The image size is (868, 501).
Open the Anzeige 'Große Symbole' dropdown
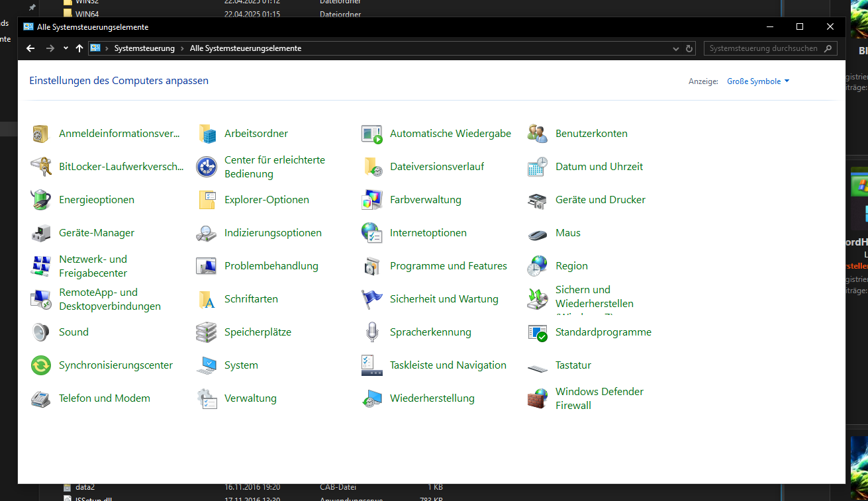(x=758, y=81)
